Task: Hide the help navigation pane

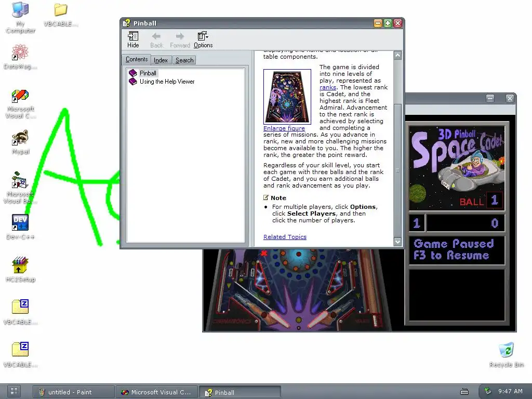Action: point(133,39)
